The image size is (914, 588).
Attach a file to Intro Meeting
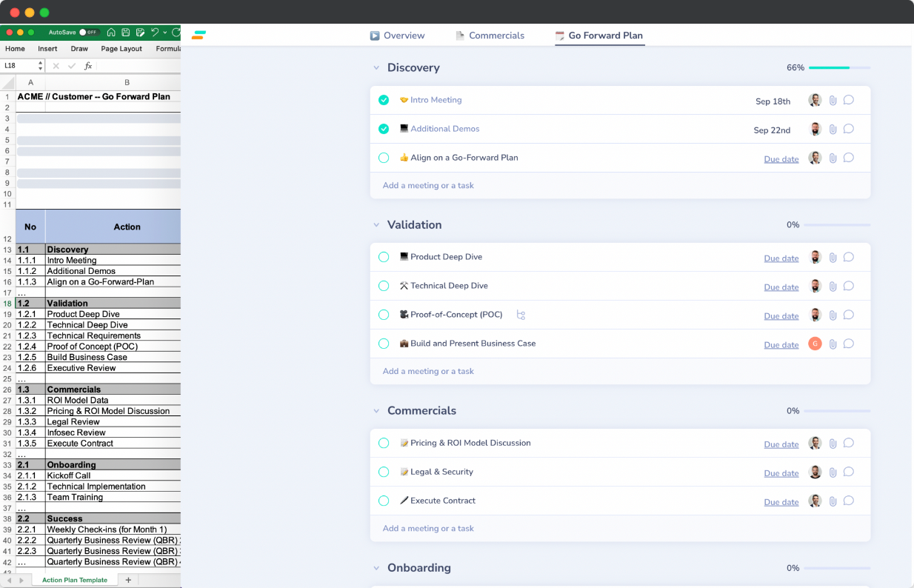(x=832, y=99)
